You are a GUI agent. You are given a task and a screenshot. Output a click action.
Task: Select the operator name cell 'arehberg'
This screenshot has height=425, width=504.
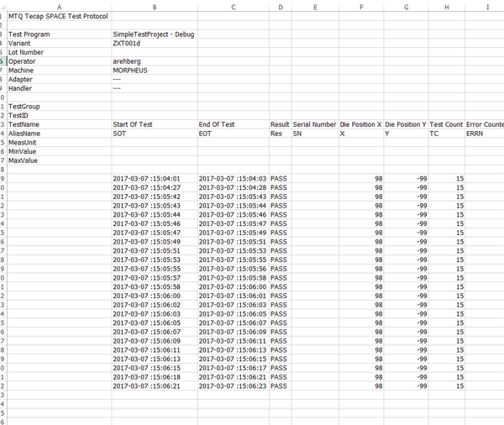pos(129,61)
